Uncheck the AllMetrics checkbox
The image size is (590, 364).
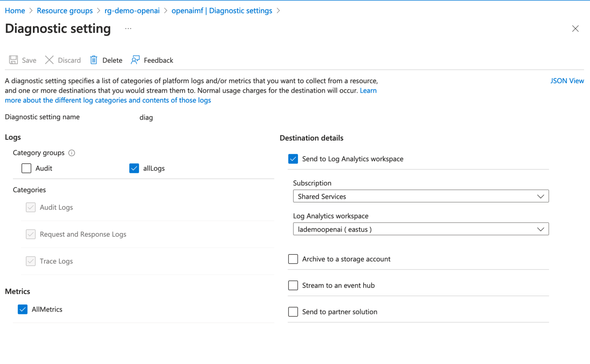point(23,309)
